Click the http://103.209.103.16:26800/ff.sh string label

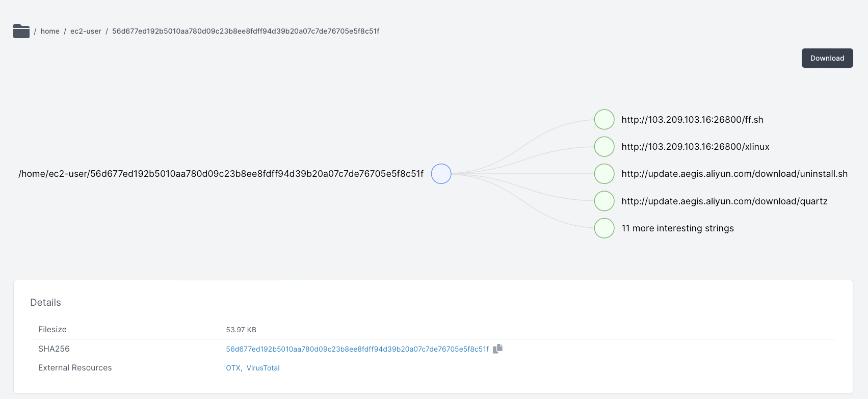tap(692, 120)
